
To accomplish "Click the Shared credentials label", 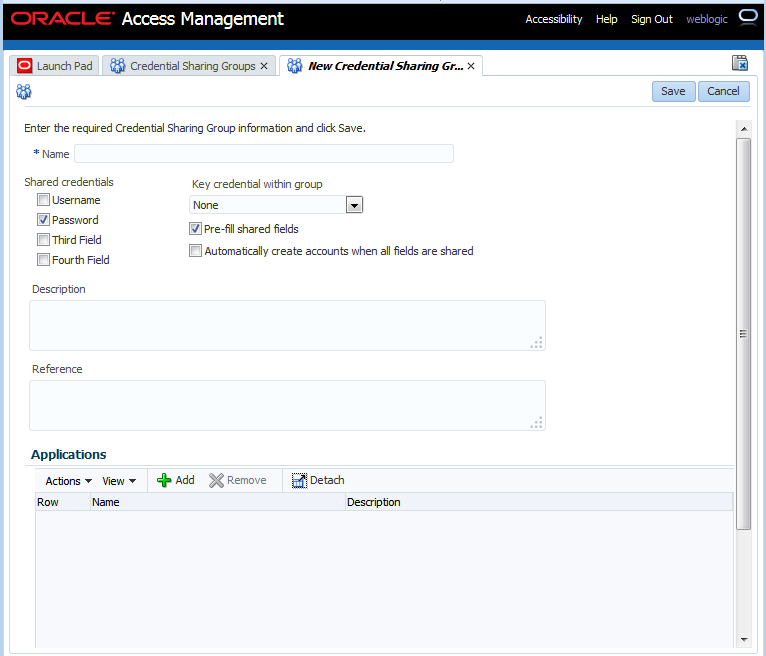I will tap(69, 182).
